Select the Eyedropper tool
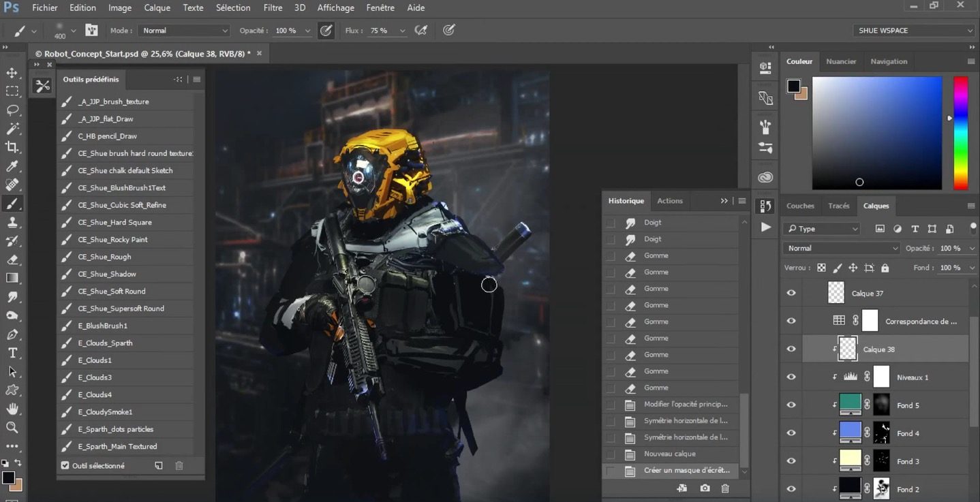The height and width of the screenshot is (502, 980). [12, 166]
